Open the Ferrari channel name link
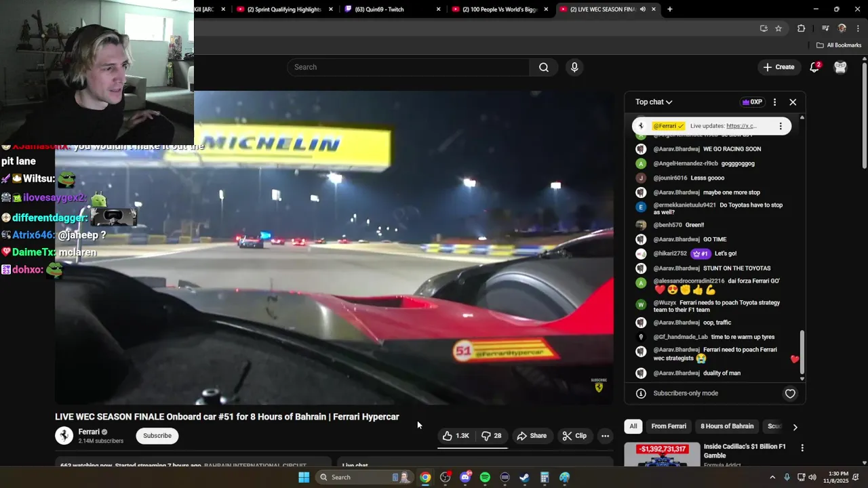This screenshot has width=868, height=488. click(x=89, y=432)
